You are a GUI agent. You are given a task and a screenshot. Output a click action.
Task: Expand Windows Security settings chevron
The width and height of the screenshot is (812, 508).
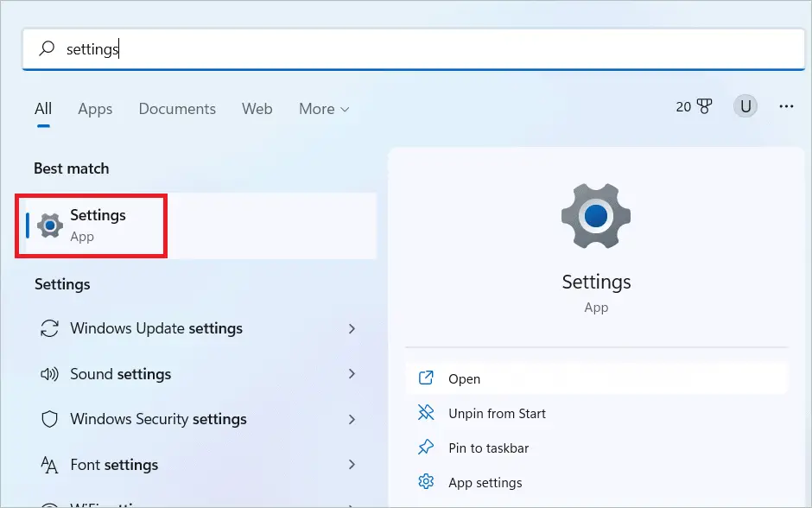click(x=352, y=419)
